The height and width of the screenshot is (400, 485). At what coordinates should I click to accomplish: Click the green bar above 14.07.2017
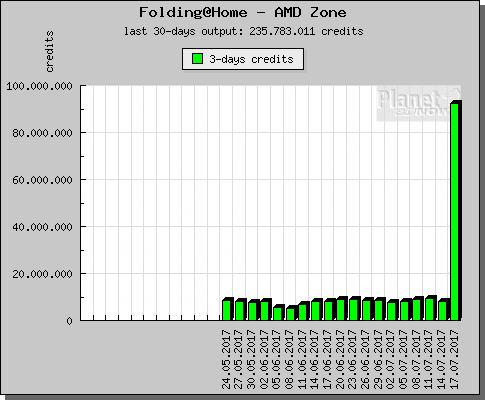pyautogui.click(x=442, y=311)
